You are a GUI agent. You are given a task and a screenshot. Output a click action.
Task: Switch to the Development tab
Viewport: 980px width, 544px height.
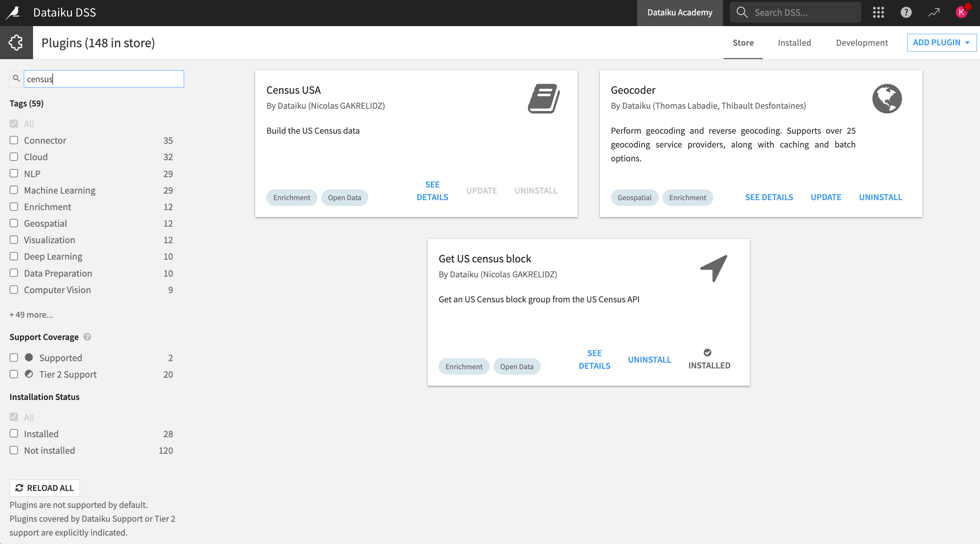862,43
